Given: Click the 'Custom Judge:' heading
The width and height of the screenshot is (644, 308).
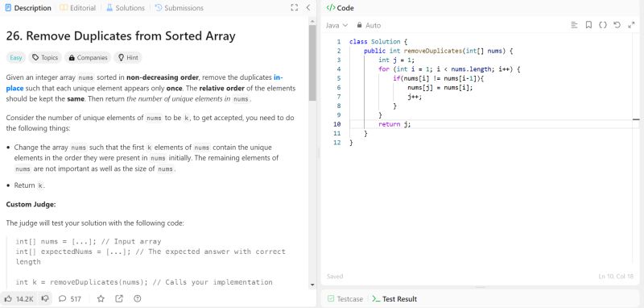Looking at the screenshot, I should pos(31,204).
